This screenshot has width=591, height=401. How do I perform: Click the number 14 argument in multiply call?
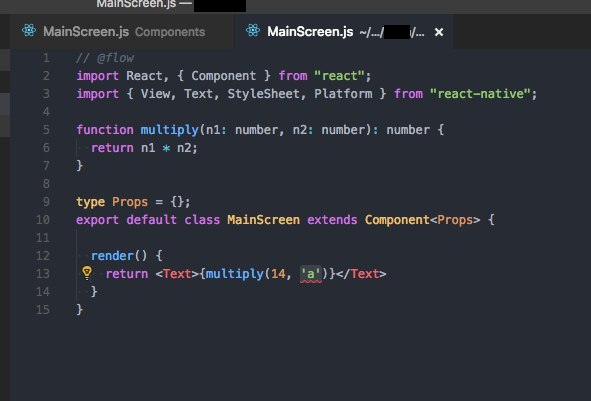278,274
